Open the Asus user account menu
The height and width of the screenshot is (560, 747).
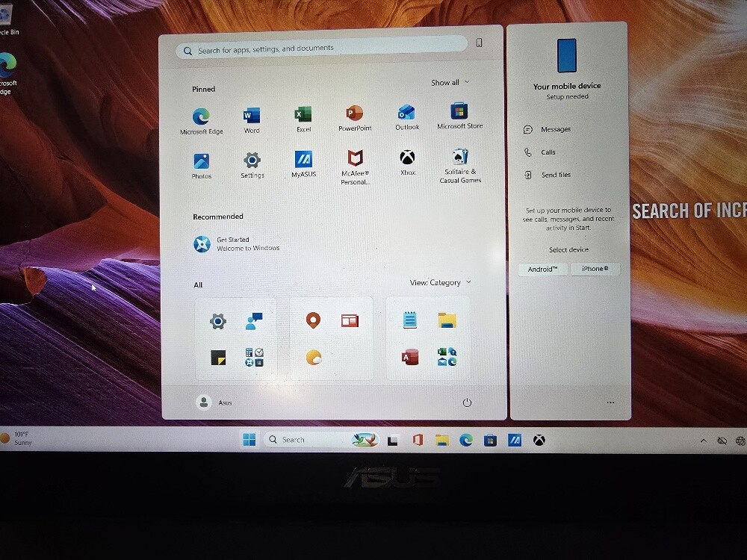tap(214, 402)
